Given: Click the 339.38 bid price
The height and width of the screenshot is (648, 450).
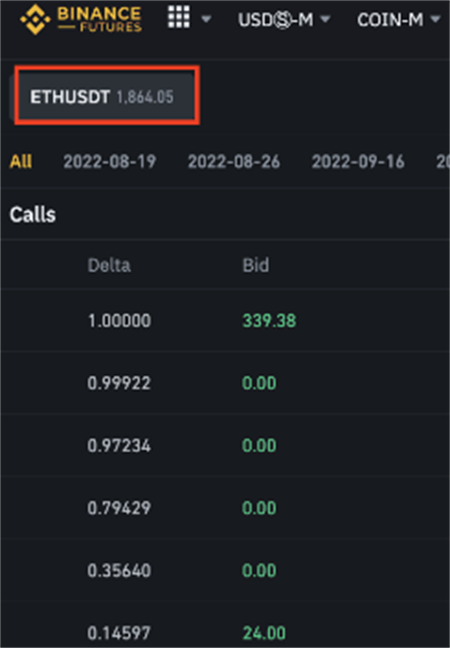Looking at the screenshot, I should pos(269,320).
